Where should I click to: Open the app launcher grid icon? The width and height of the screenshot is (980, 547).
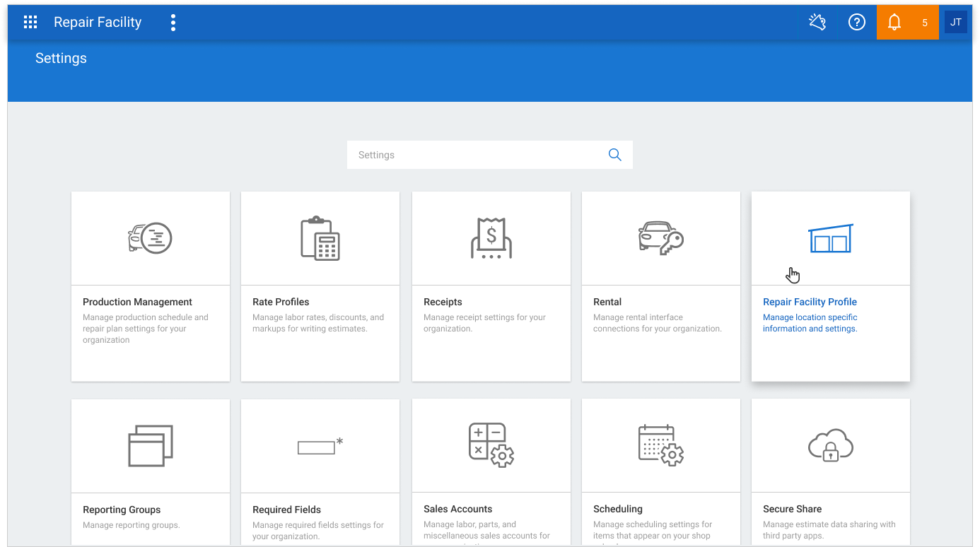[30, 23]
